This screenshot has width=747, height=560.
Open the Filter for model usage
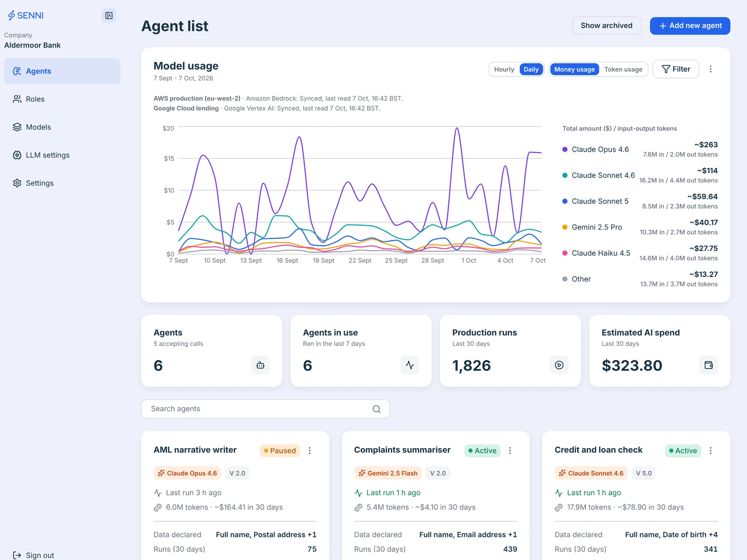pyautogui.click(x=676, y=69)
